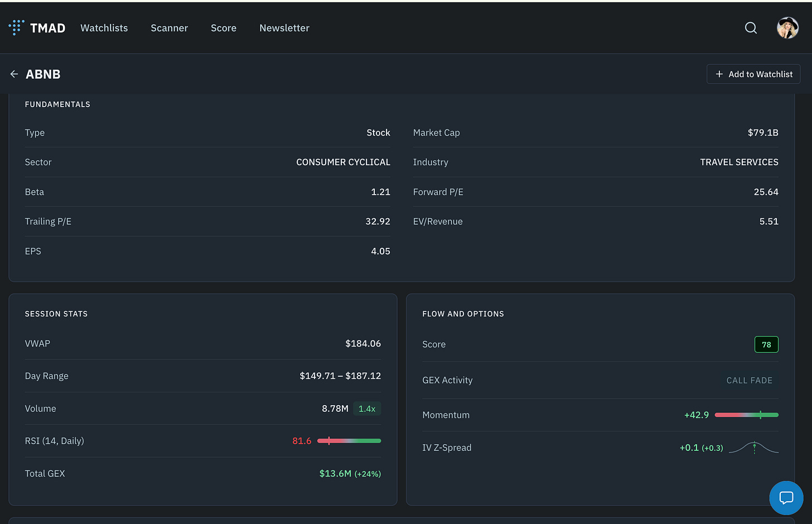812x524 pixels.
Task: Open the chat support bubble icon
Action: pos(786,498)
